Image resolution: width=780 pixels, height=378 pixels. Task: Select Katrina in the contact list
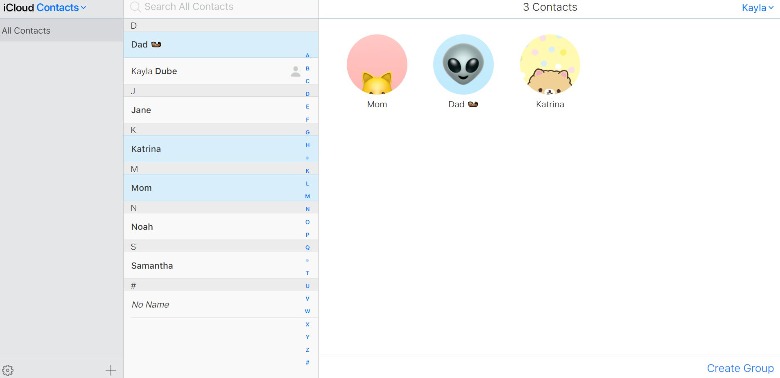[221, 149]
